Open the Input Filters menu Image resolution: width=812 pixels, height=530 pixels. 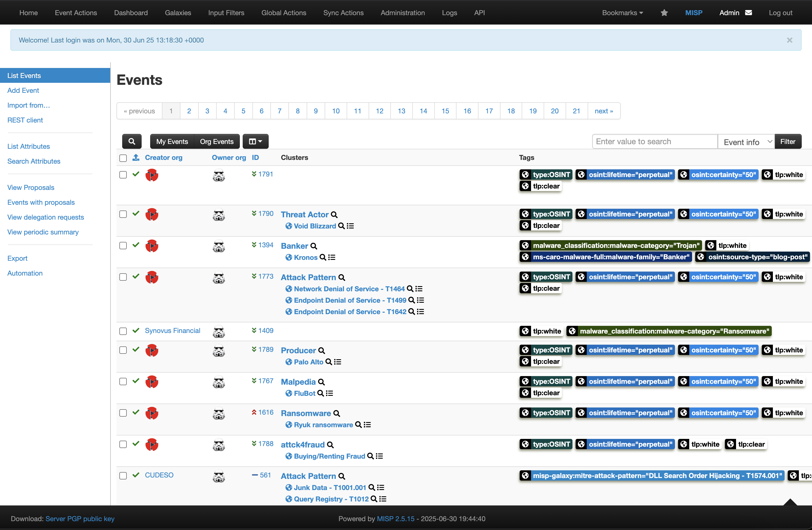pos(226,13)
